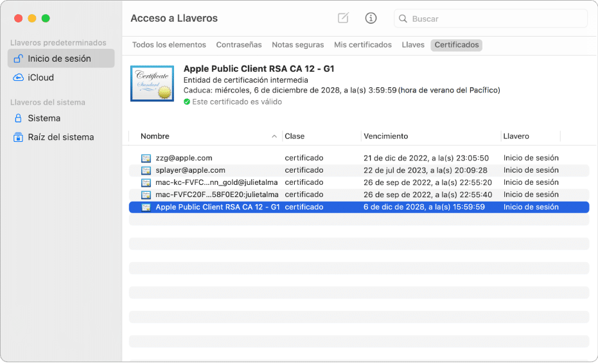598x364 pixels.
Task: Click Entidad de certificación intermedia text
Action: pyautogui.click(x=245, y=80)
